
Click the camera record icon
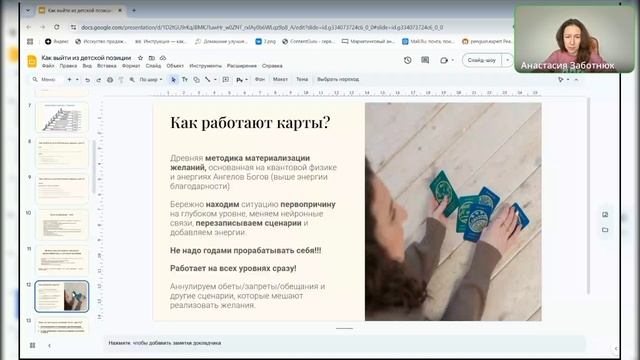pos(444,60)
